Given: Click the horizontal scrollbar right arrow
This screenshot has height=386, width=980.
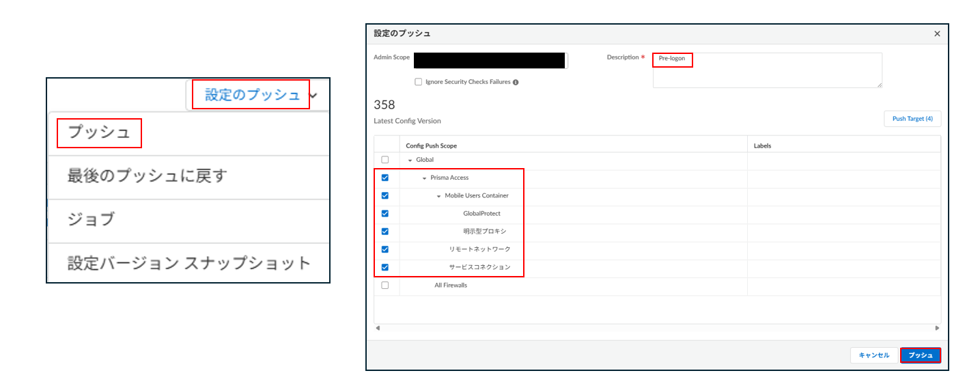Looking at the screenshot, I should click(937, 329).
